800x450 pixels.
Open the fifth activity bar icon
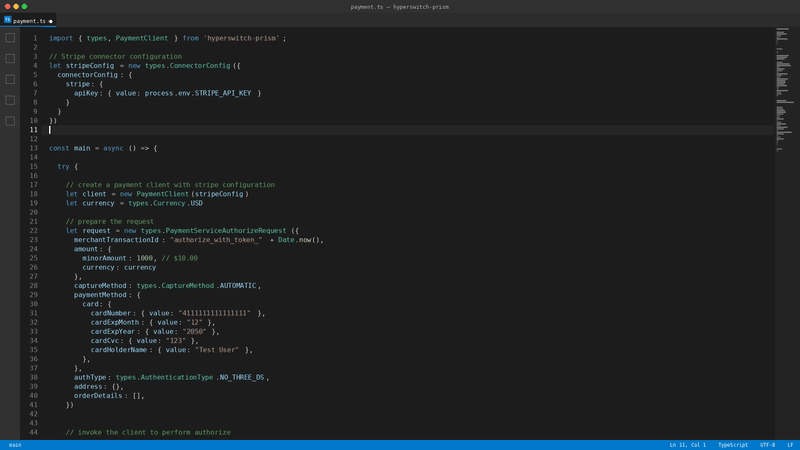pos(10,121)
